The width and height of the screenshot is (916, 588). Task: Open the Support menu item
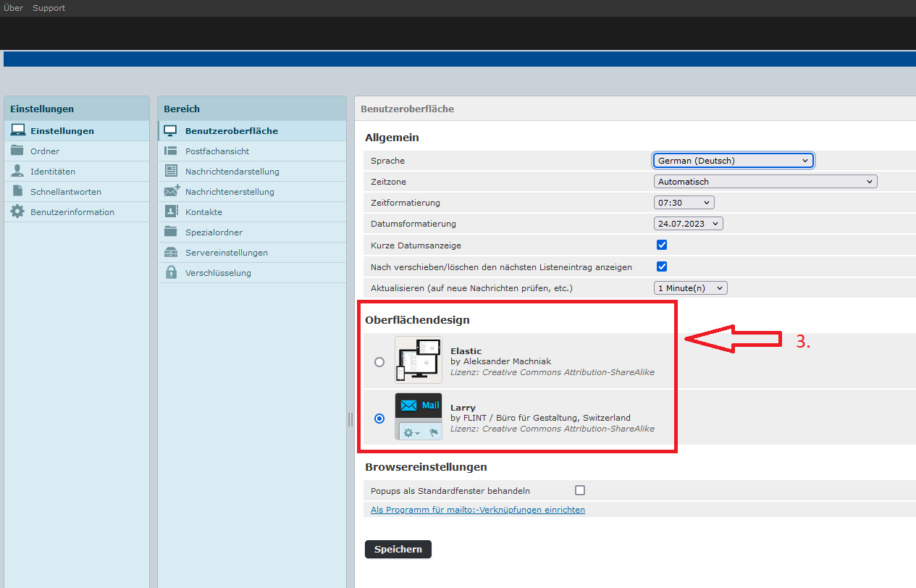tap(49, 8)
